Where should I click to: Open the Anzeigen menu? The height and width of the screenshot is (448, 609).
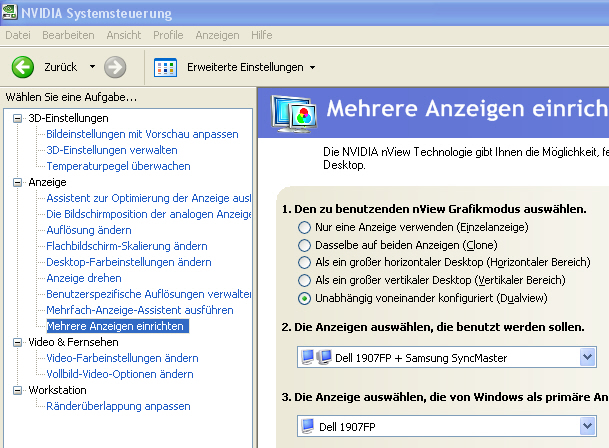[x=218, y=35]
